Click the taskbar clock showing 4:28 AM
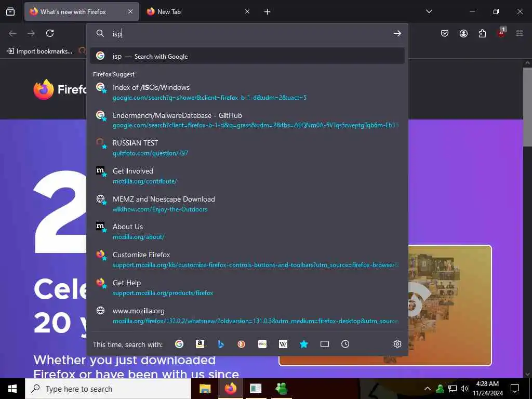This screenshot has height=399, width=532. point(487,389)
